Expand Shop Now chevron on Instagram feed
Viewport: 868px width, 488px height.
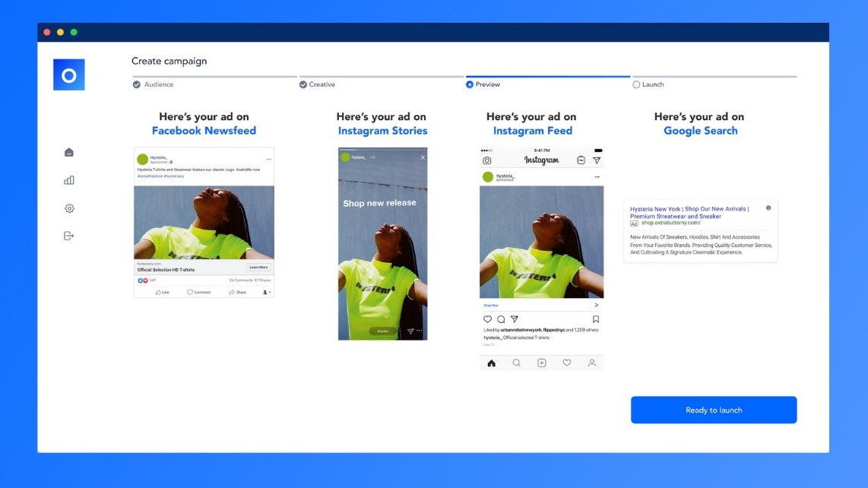pyautogui.click(x=596, y=305)
